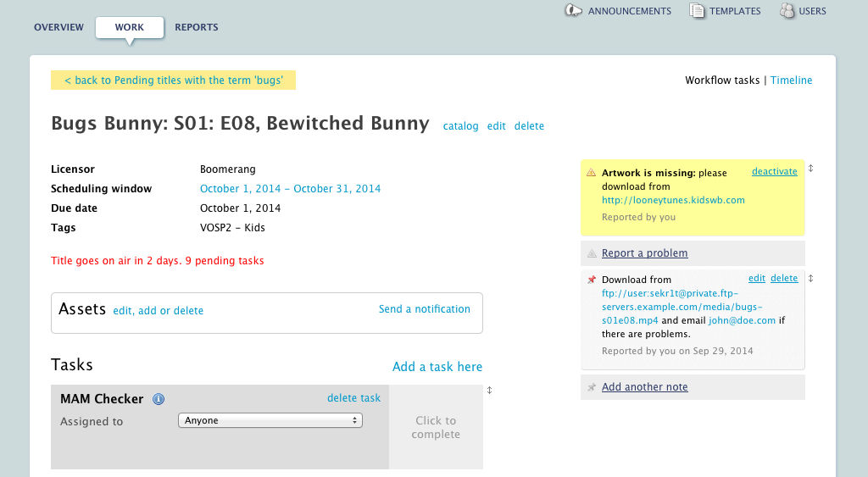This screenshot has height=477, width=868.
Task: Select the Work tab
Action: pyautogui.click(x=130, y=27)
